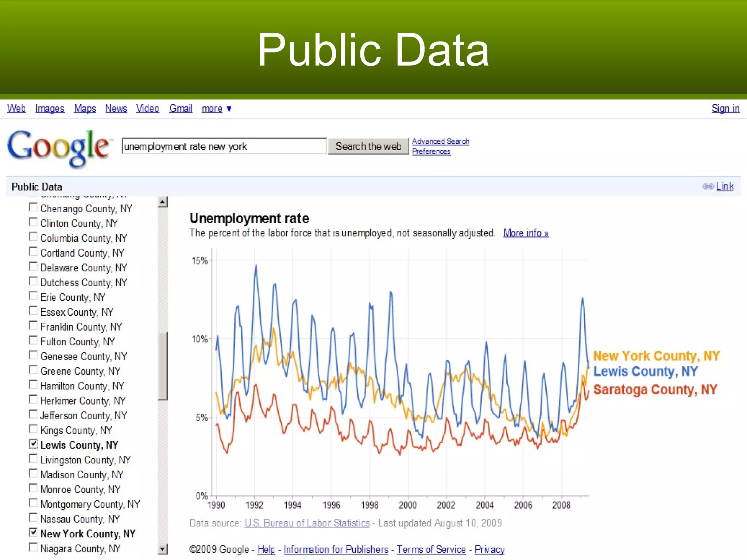
Task: Switch to Video search
Action: pos(147,109)
